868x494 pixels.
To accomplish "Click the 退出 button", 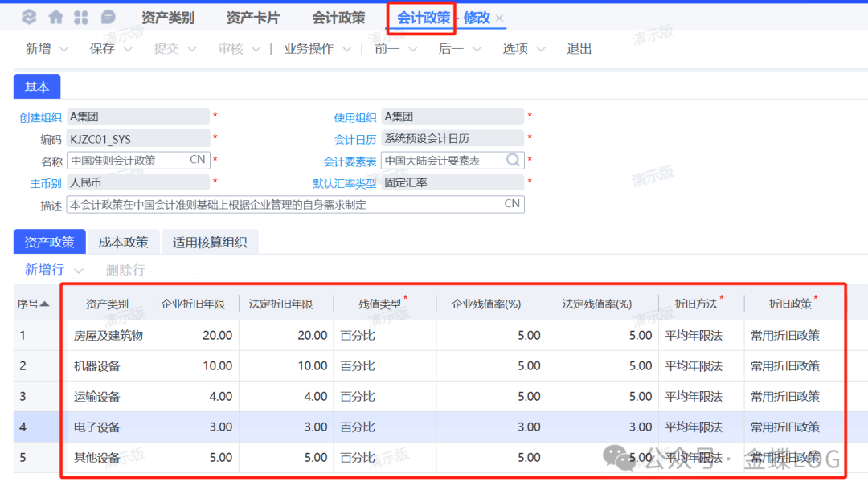I will point(579,49).
